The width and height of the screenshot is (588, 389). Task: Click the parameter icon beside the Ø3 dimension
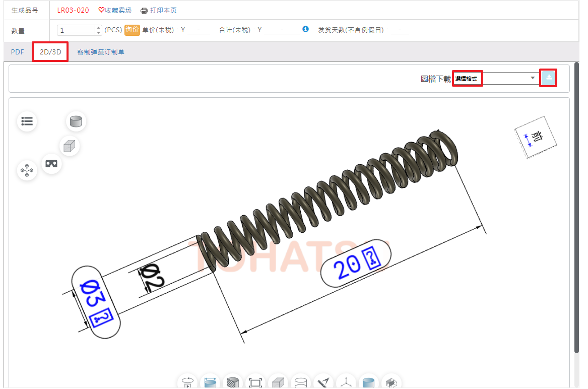(x=102, y=317)
